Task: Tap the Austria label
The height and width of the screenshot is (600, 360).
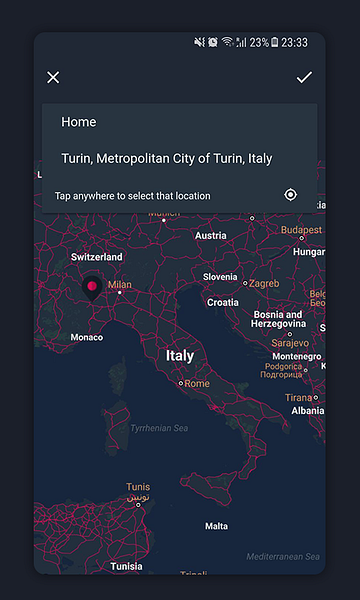Action: pos(211,236)
